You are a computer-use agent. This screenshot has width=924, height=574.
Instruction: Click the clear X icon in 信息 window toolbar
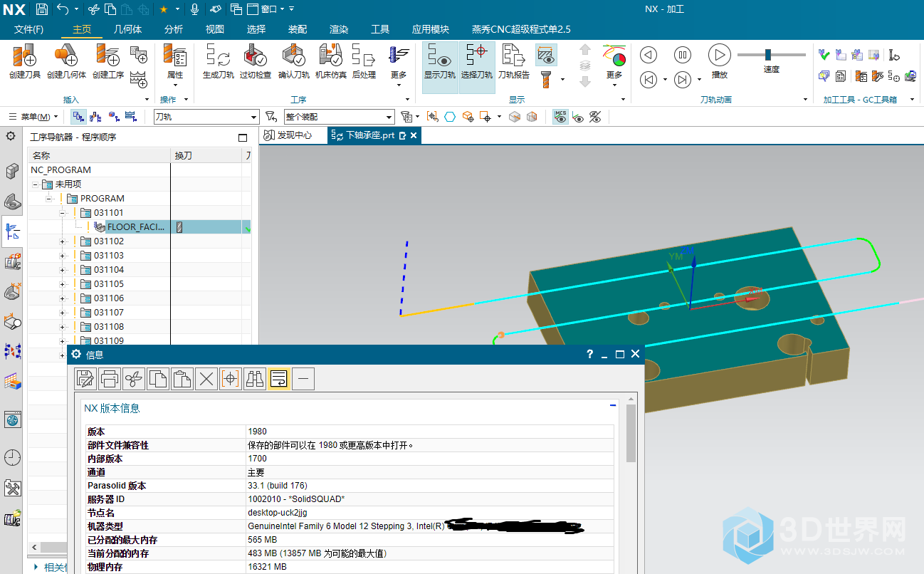coord(206,379)
